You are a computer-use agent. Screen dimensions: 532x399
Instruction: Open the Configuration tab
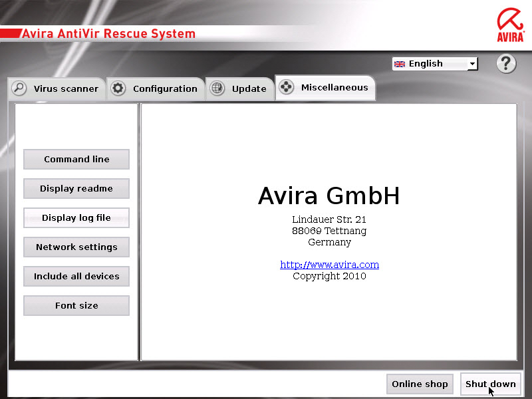pos(156,88)
